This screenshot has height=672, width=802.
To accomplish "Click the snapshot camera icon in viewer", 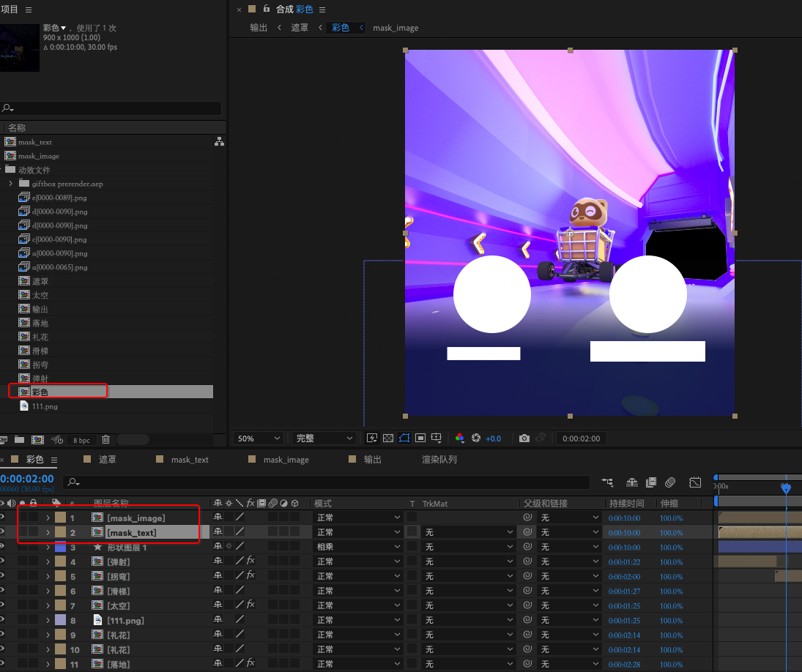I will [x=524, y=438].
